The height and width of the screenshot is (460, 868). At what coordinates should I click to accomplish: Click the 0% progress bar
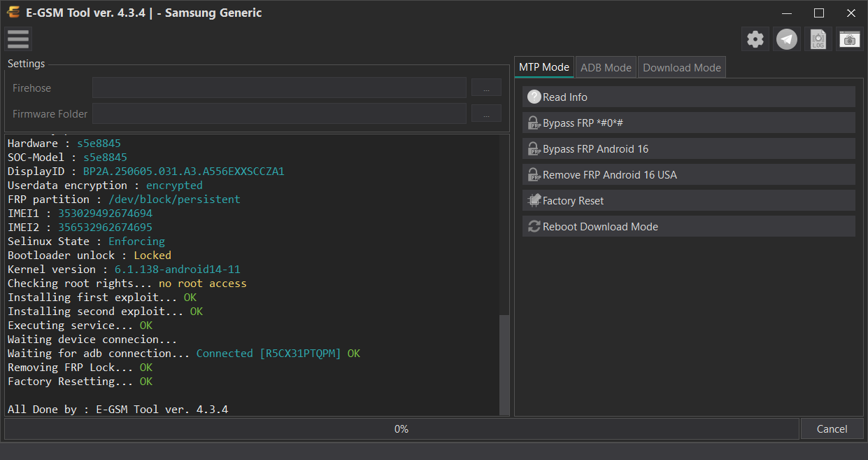[x=401, y=429]
